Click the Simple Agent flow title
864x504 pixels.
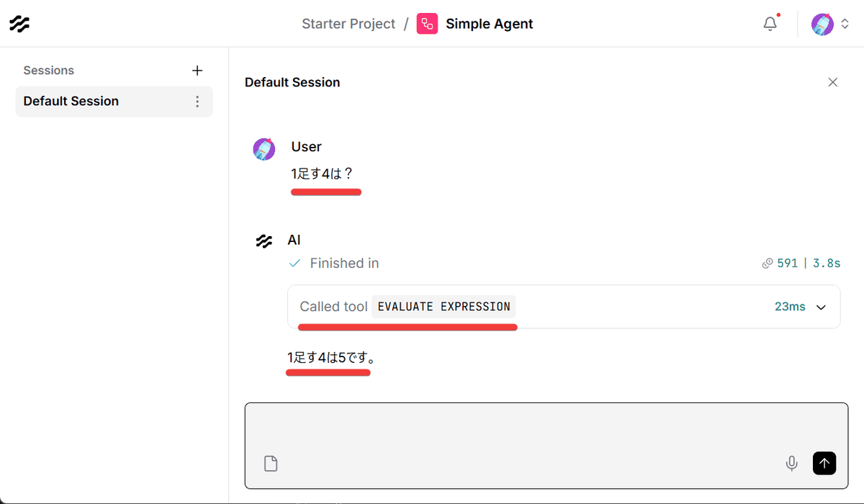click(490, 24)
